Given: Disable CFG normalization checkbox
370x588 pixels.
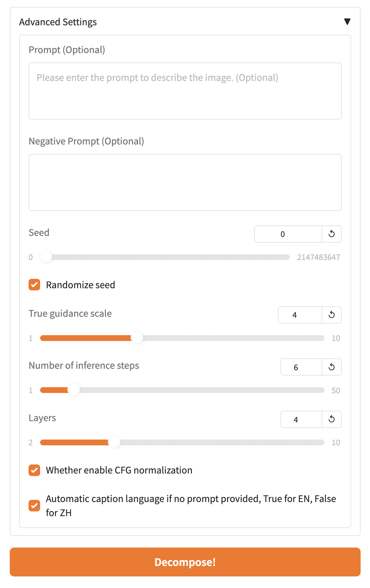Looking at the screenshot, I should coord(34,470).
